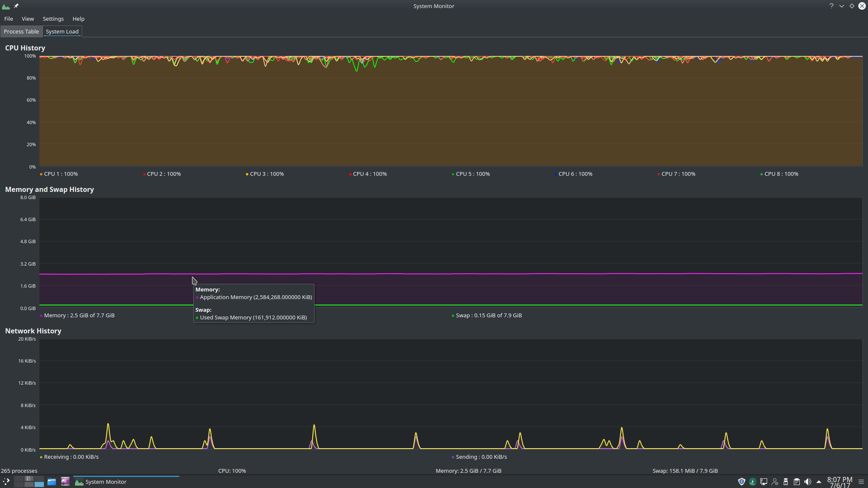Screen dimensions: 868x488
Task: Open the File menu
Action: click(8, 19)
